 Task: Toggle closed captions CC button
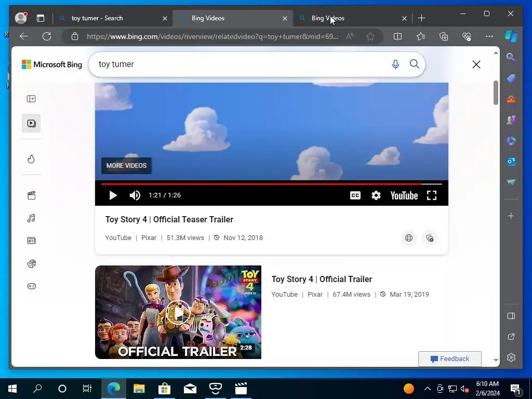click(355, 195)
